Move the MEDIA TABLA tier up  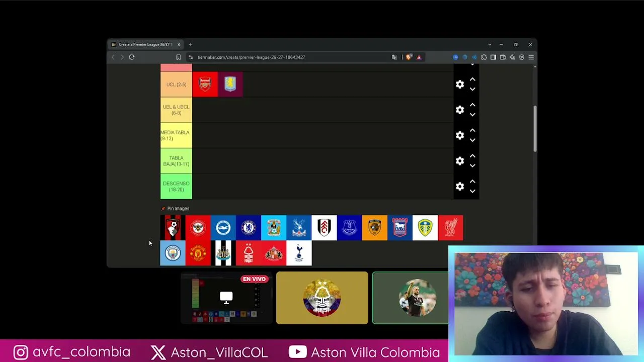tap(472, 130)
